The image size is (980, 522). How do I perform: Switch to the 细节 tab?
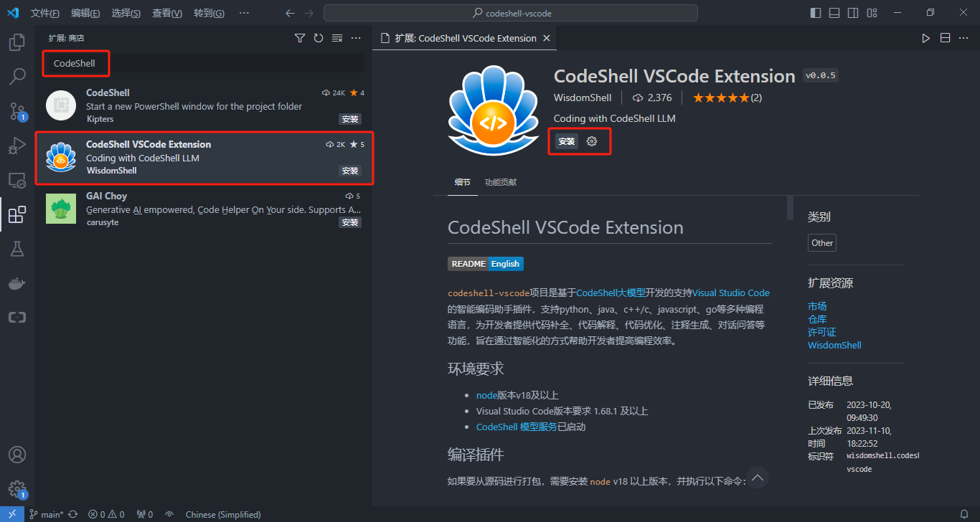(462, 182)
